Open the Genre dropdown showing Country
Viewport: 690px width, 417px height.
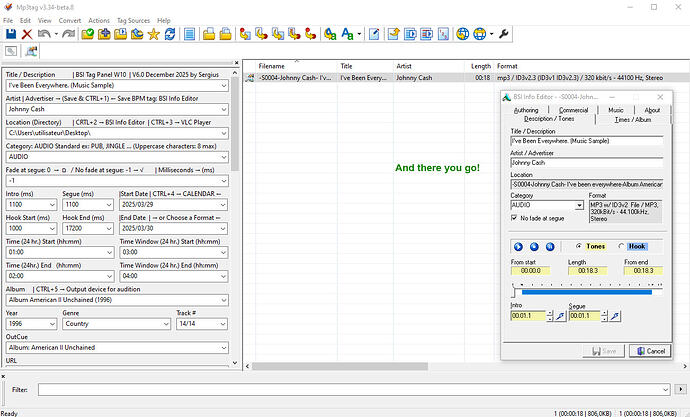pyautogui.click(x=166, y=324)
